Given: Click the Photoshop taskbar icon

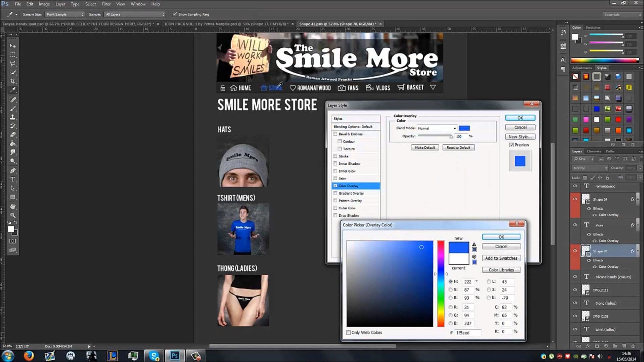Looking at the screenshot, I should click(175, 356).
